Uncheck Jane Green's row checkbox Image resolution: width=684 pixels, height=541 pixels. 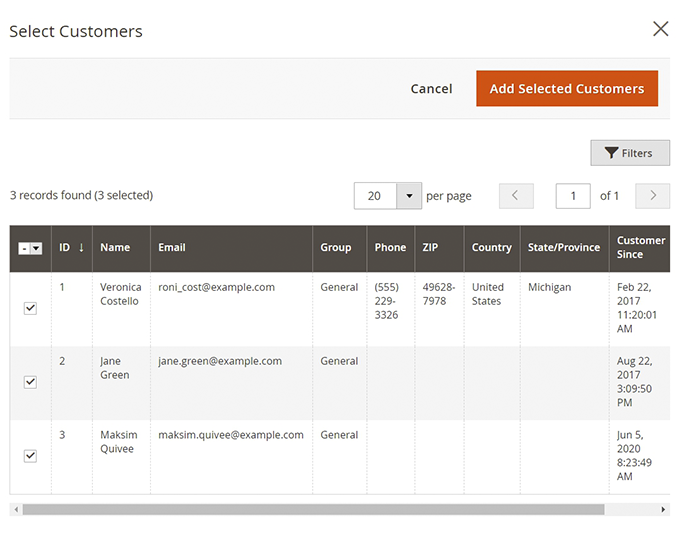point(30,382)
